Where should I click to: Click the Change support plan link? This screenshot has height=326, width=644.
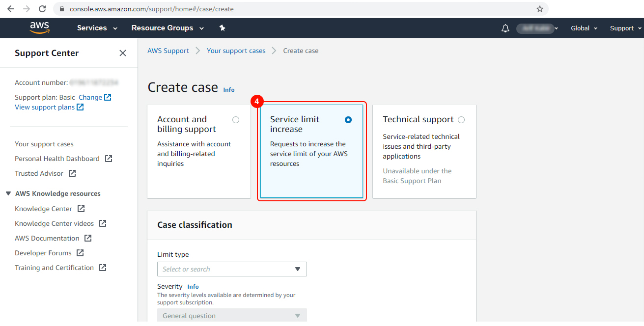click(x=91, y=97)
